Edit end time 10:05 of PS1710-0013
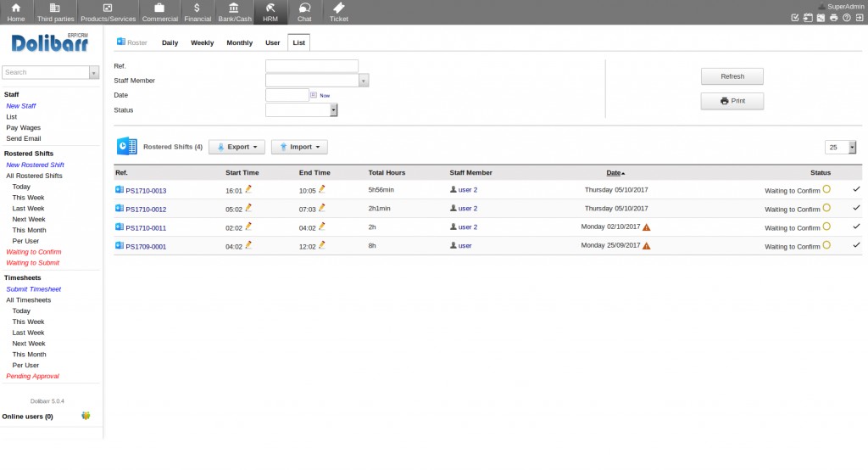Image resolution: width=868 pixels, height=470 pixels. coord(322,189)
